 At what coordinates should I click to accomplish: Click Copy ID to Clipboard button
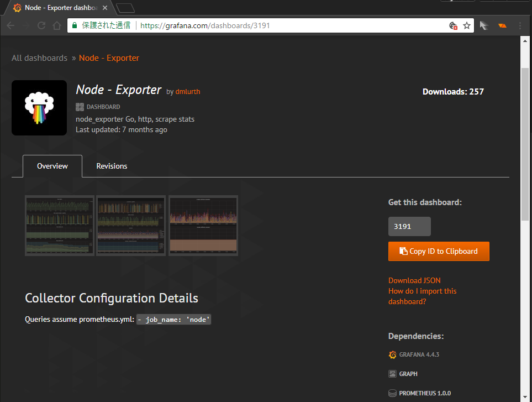tap(439, 251)
